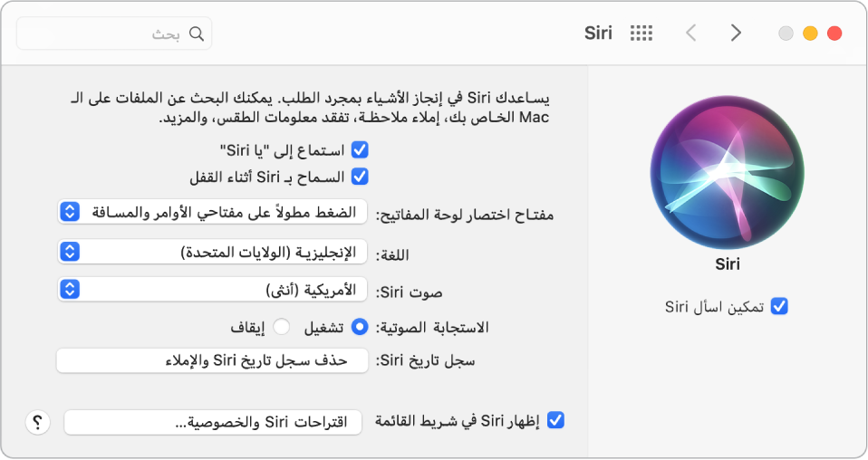Open the show-all preferences grid icon
The height and width of the screenshot is (460, 868).
point(641,34)
